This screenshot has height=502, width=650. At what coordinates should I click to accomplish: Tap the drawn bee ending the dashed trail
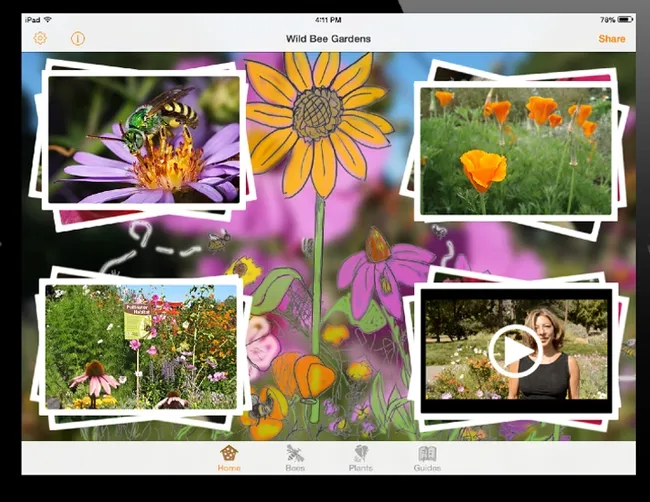217,240
